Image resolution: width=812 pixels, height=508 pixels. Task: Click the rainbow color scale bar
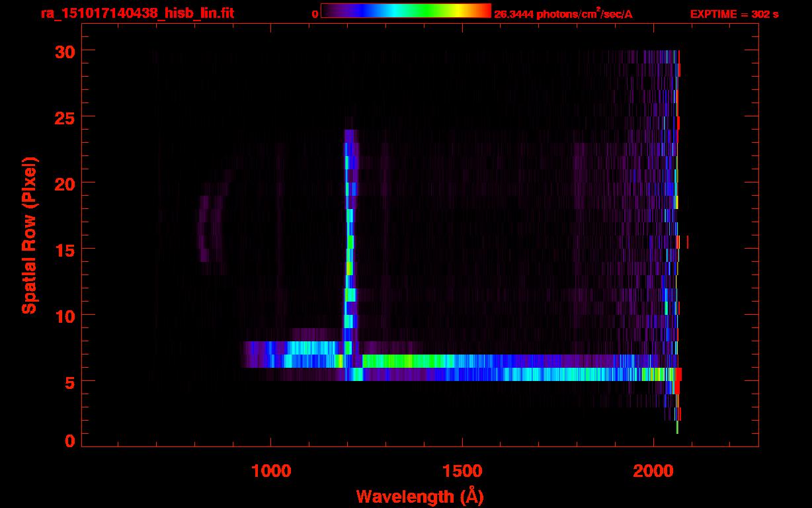click(x=406, y=11)
